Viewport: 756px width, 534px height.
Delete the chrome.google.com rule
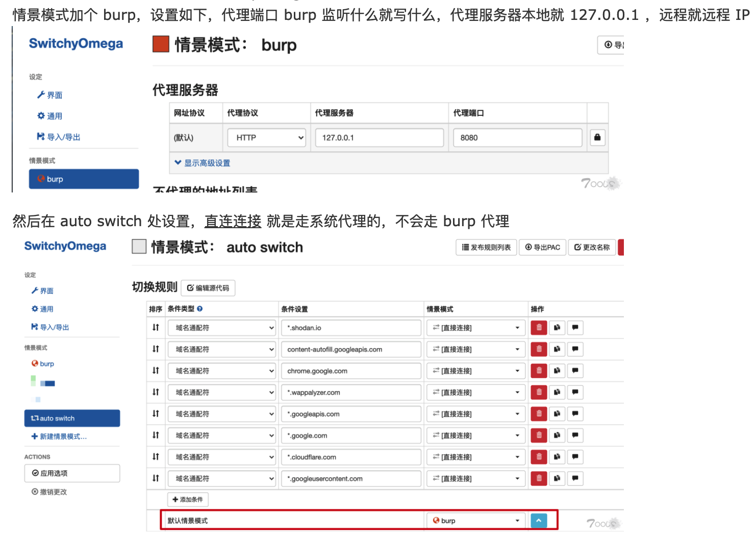[x=539, y=371]
